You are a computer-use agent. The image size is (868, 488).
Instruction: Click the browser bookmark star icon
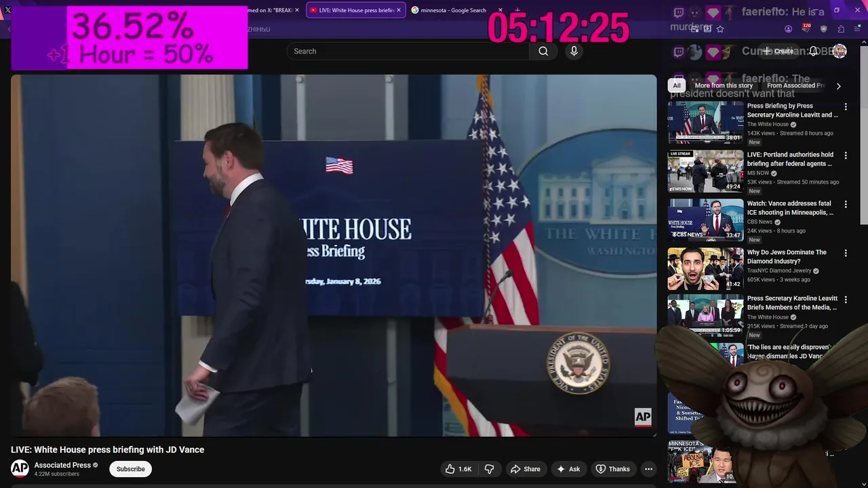click(720, 29)
